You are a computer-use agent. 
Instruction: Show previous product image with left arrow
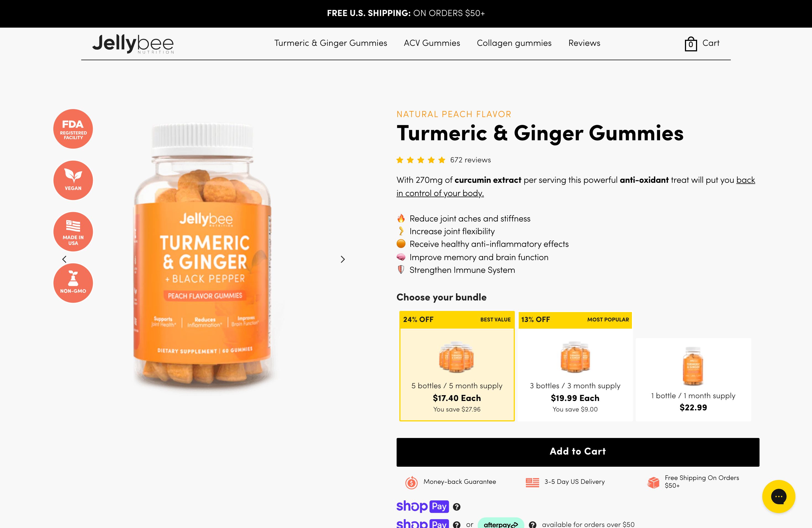coord(64,259)
